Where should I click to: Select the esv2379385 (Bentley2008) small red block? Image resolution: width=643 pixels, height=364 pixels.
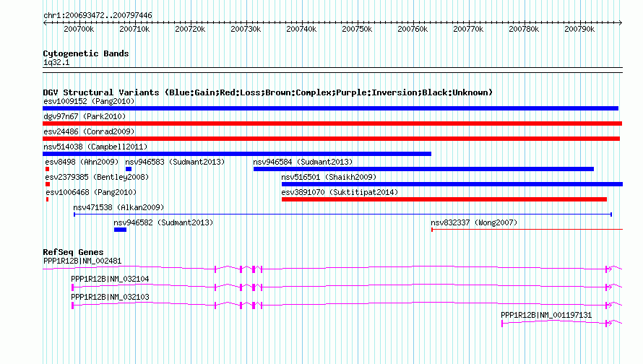tap(48, 184)
